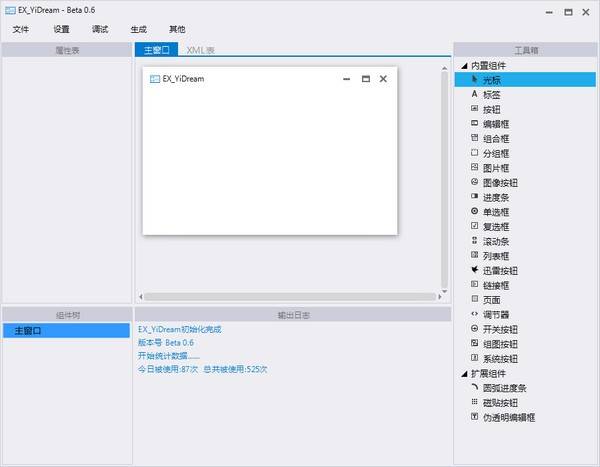Switch to the 主窗口 designer tab
Viewport: 600px width, 467px height.
pyautogui.click(x=157, y=50)
